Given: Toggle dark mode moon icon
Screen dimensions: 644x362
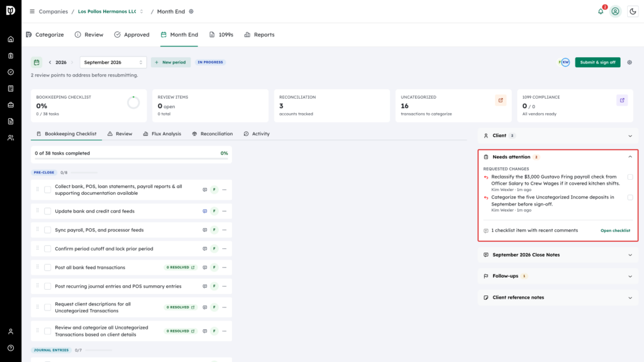Looking at the screenshot, I should pos(633,11).
